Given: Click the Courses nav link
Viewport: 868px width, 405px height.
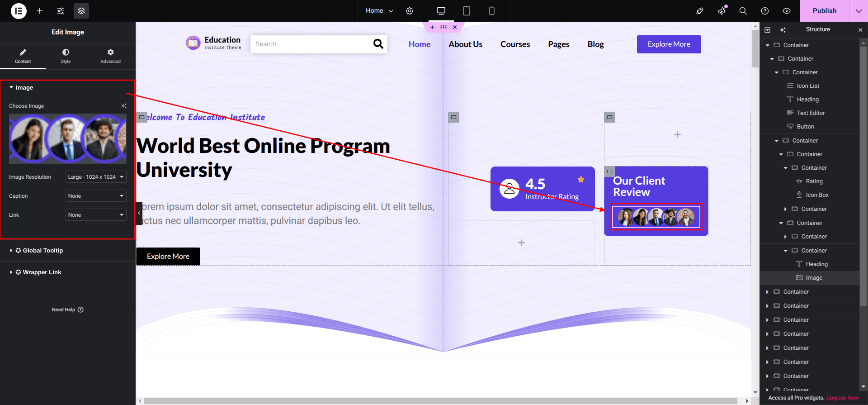Looking at the screenshot, I should [515, 44].
